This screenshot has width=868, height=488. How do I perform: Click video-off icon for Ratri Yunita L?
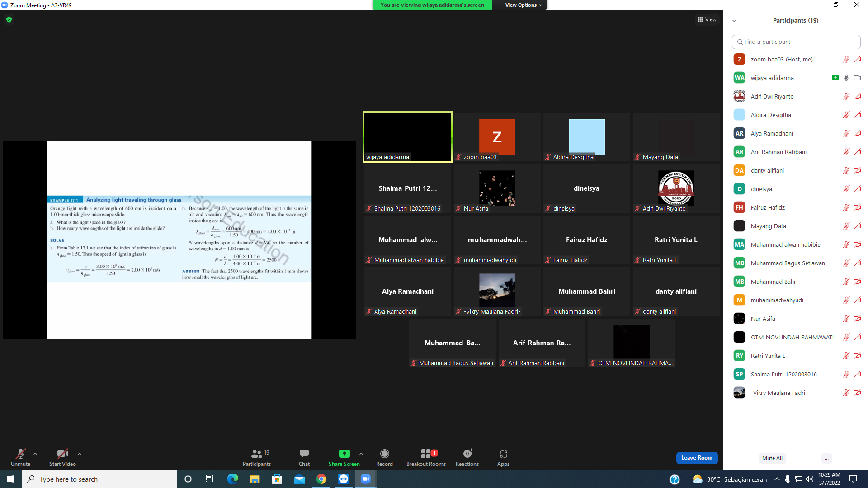[x=857, y=356]
